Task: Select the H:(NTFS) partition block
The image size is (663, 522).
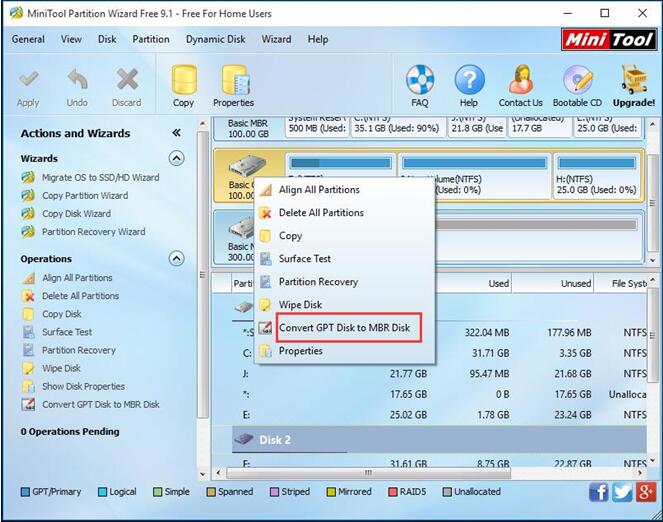Action: (597, 176)
